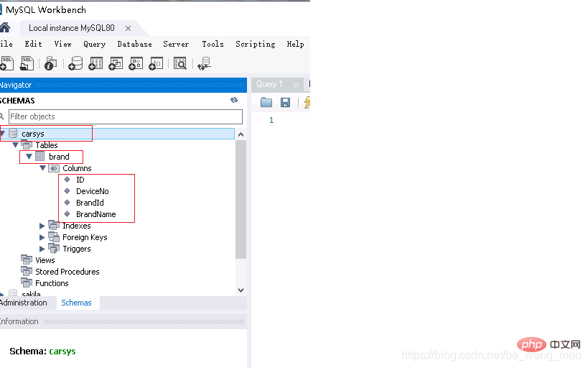Expand the sakila schema
This screenshot has height=368, width=588.
click(2, 294)
